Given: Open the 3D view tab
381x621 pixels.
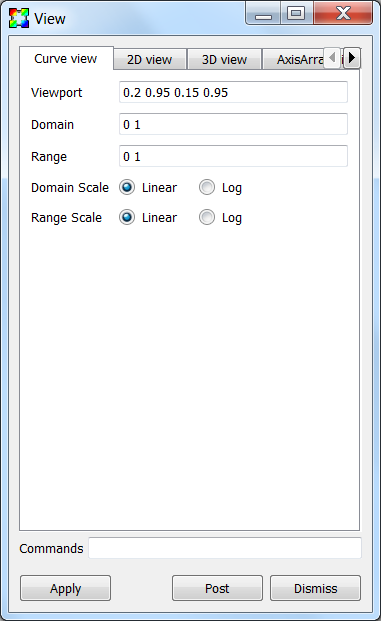Looking at the screenshot, I should click(225, 60).
